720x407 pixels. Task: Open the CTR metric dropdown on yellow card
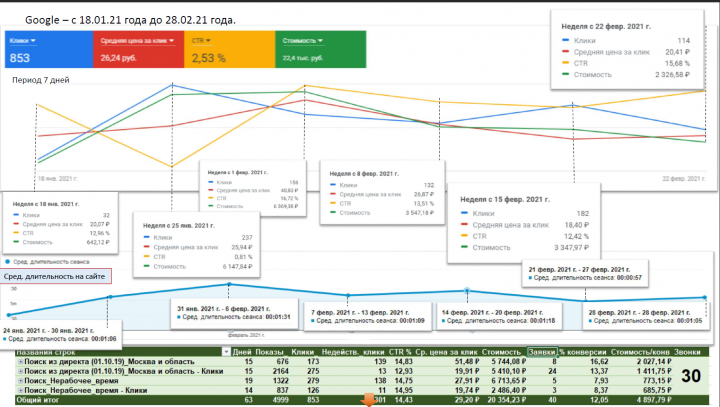(x=201, y=41)
